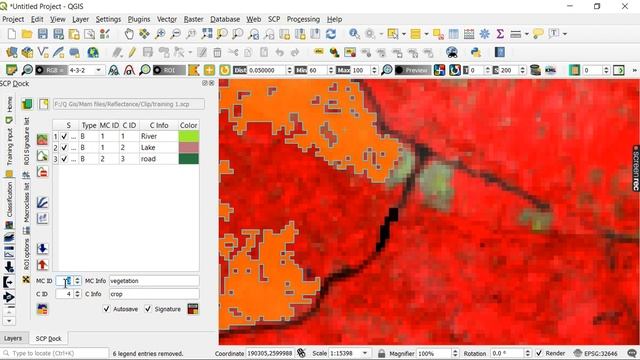The width and height of the screenshot is (640, 360).
Task: Click the export signatures red arrow icon
Action: [42, 265]
